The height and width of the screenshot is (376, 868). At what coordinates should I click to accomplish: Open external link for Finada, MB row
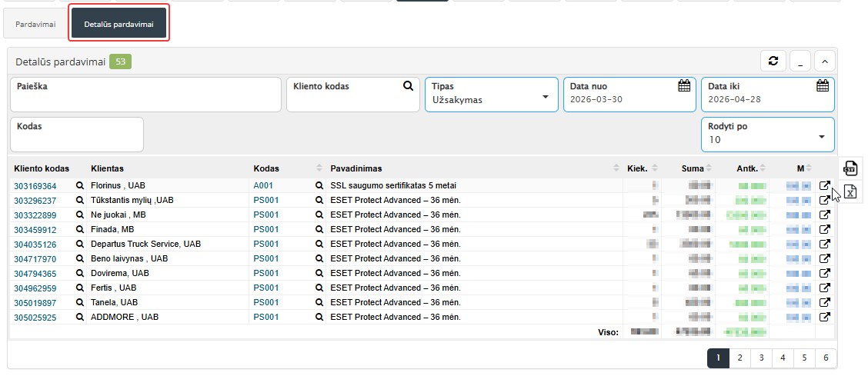coord(825,229)
